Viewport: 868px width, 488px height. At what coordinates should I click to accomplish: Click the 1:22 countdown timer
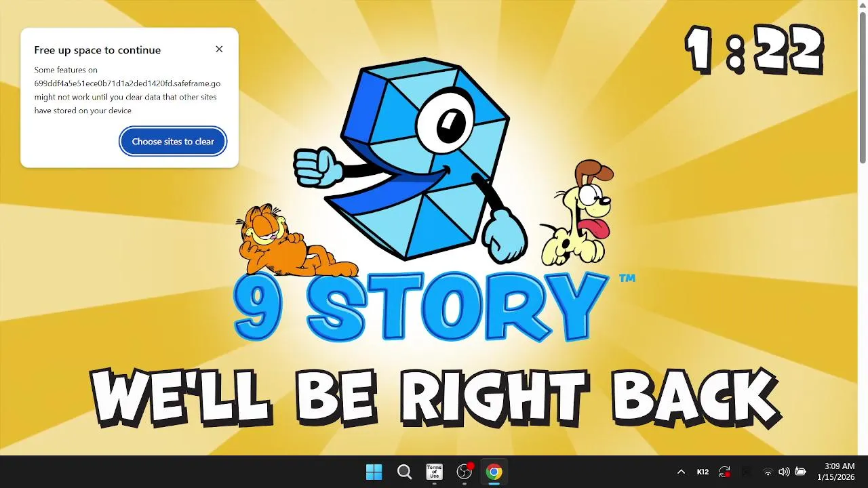click(x=754, y=49)
